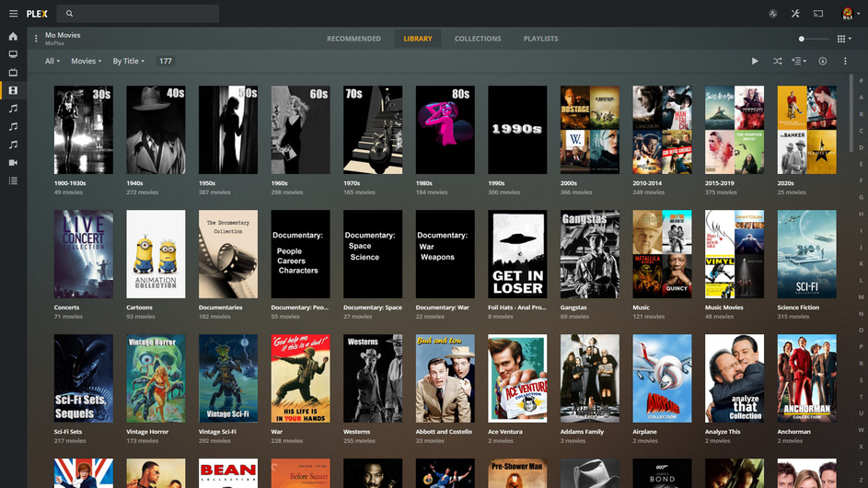Open the Live Concert collection poster
Screen dimensions: 868x488
click(x=84, y=254)
